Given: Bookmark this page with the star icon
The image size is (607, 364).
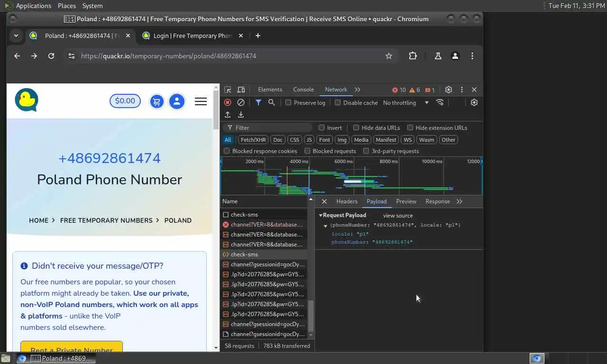Looking at the screenshot, I should (x=389, y=56).
